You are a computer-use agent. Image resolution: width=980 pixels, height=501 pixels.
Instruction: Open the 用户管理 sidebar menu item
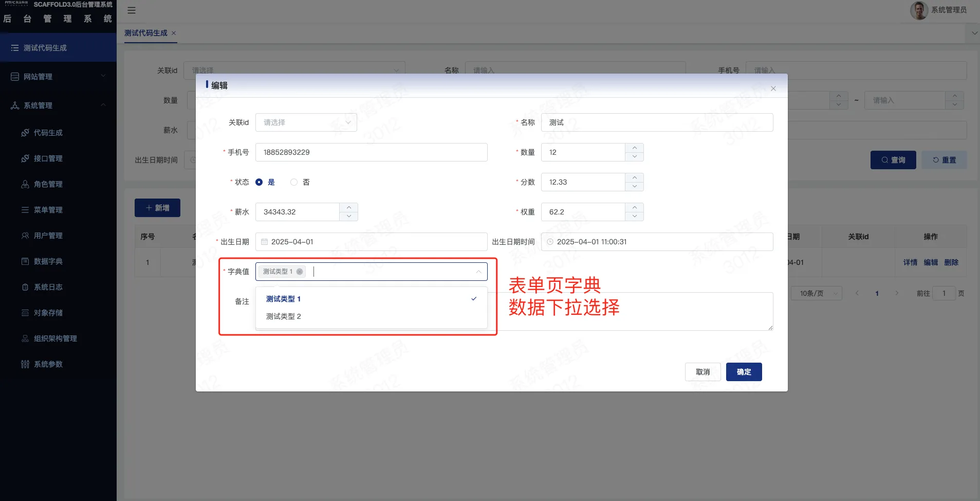[58, 236]
